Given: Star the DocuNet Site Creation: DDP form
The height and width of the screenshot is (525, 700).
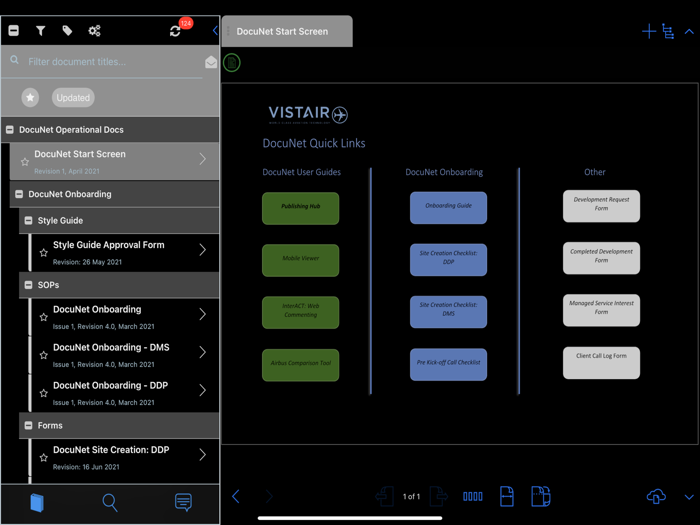Looking at the screenshot, I should pos(43,458).
